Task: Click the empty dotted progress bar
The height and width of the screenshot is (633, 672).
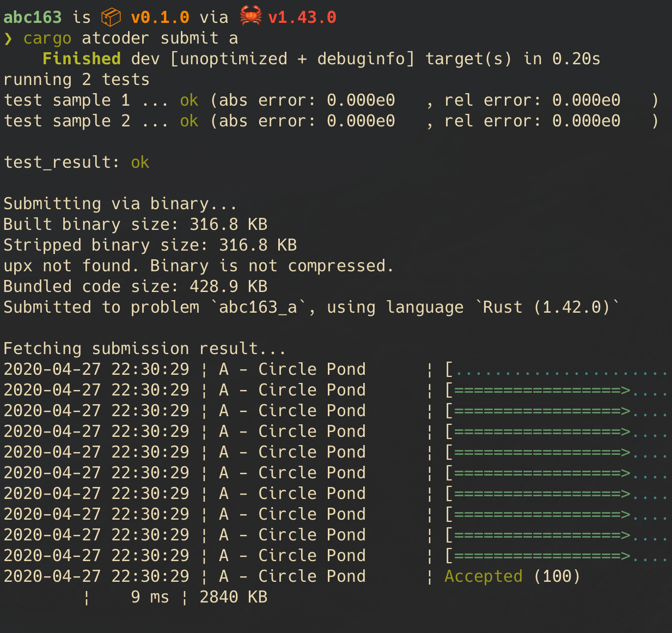Action: [x=558, y=370]
